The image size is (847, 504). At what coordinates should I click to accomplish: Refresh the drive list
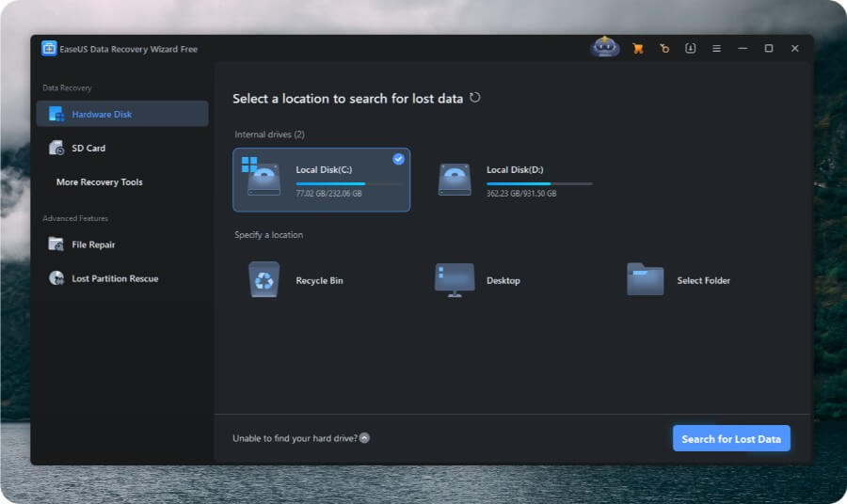(475, 98)
